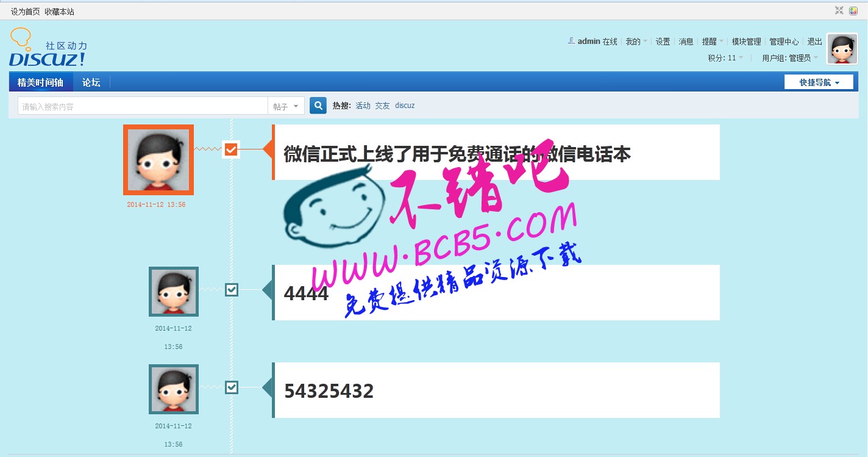Image resolution: width=868 pixels, height=457 pixels.
Task: Click 退出 to log out
Action: click(814, 41)
